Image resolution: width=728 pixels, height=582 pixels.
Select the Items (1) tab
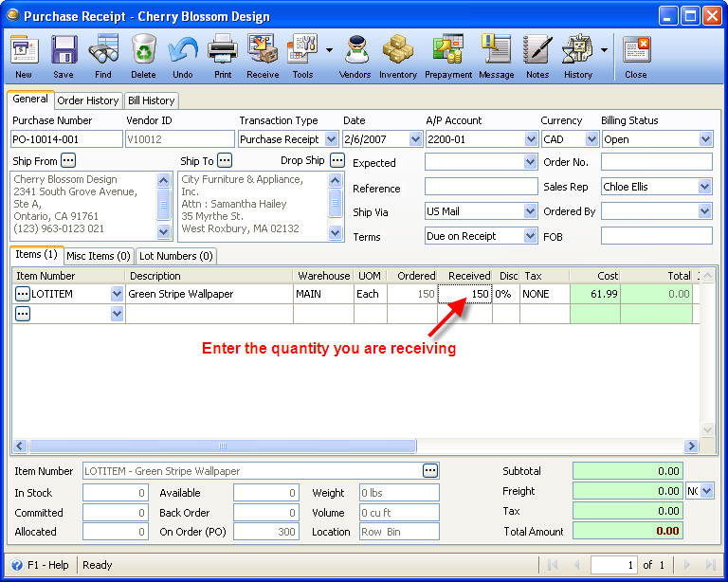click(x=36, y=255)
